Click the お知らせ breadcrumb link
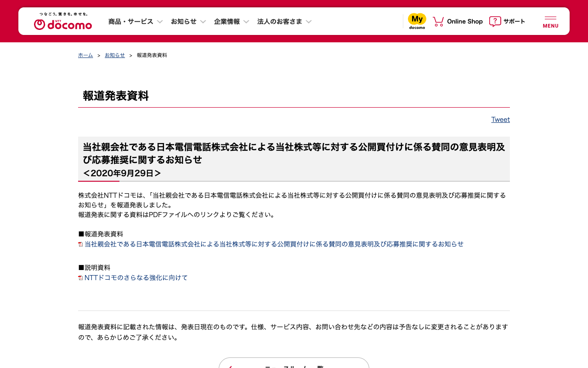588x368 pixels. pos(115,55)
